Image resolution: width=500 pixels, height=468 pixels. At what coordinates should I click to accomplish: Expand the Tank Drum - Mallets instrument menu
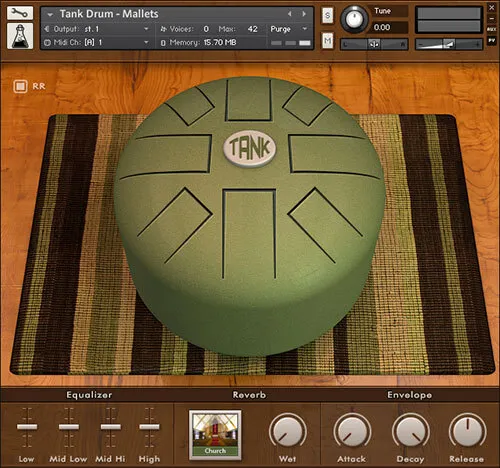click(50, 15)
